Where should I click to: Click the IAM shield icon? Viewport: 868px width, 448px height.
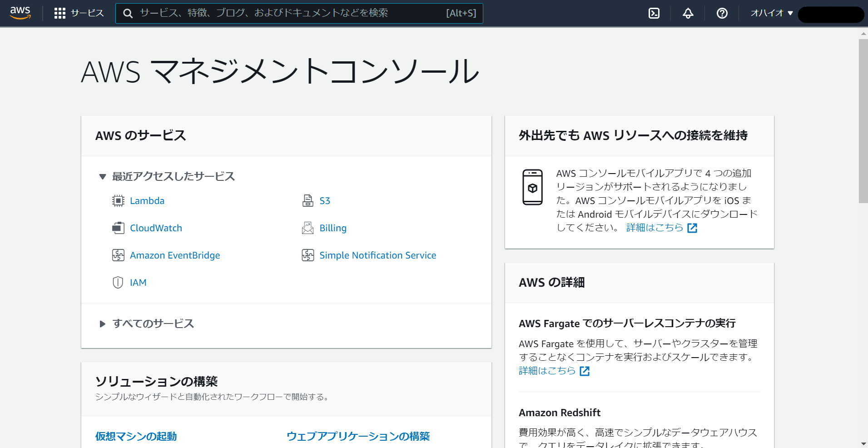118,283
